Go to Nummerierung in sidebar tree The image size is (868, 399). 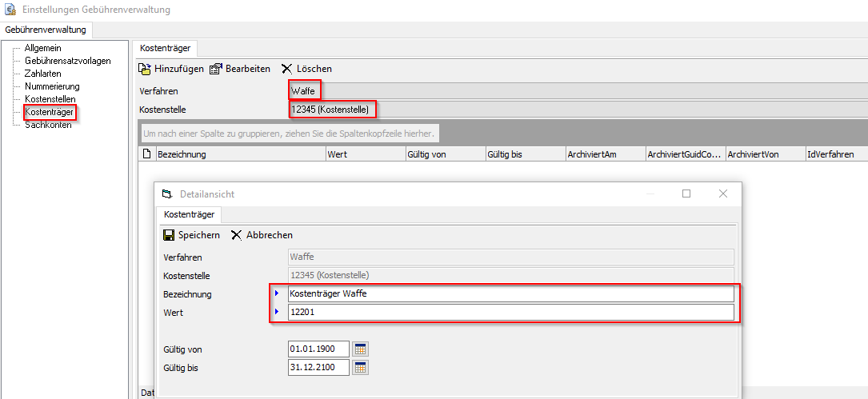(x=52, y=86)
